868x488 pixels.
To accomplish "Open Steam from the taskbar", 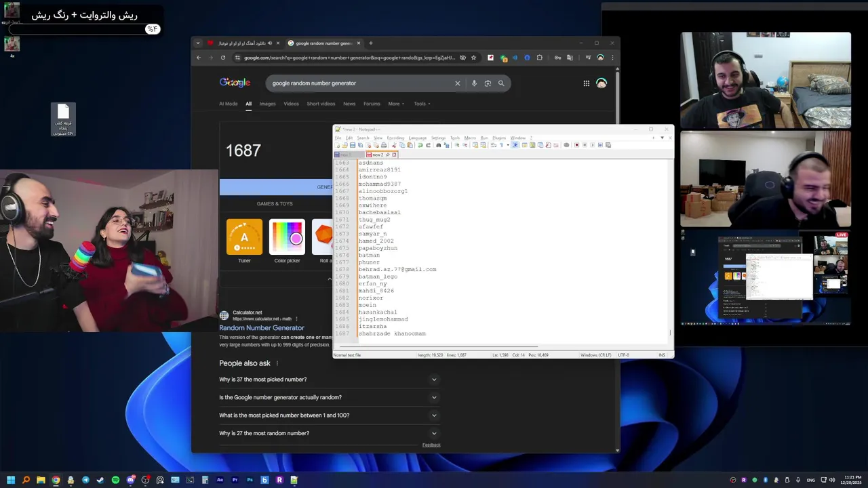I will [x=100, y=480].
